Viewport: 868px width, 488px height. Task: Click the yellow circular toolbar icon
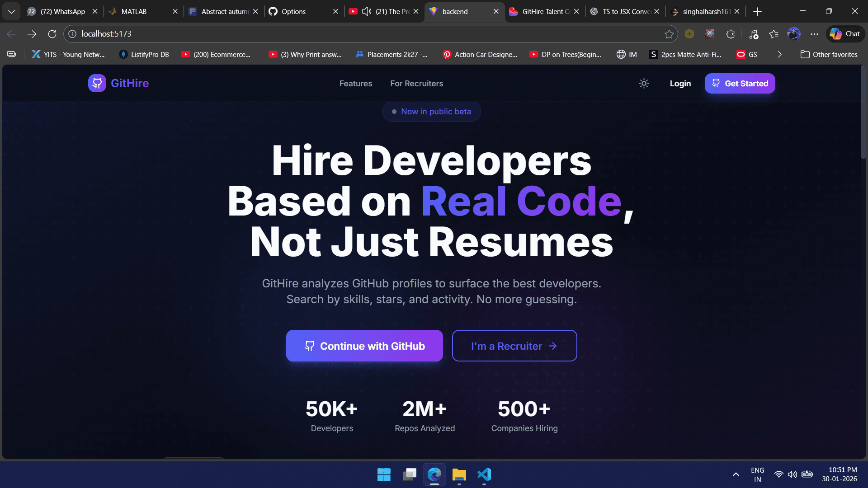click(689, 34)
